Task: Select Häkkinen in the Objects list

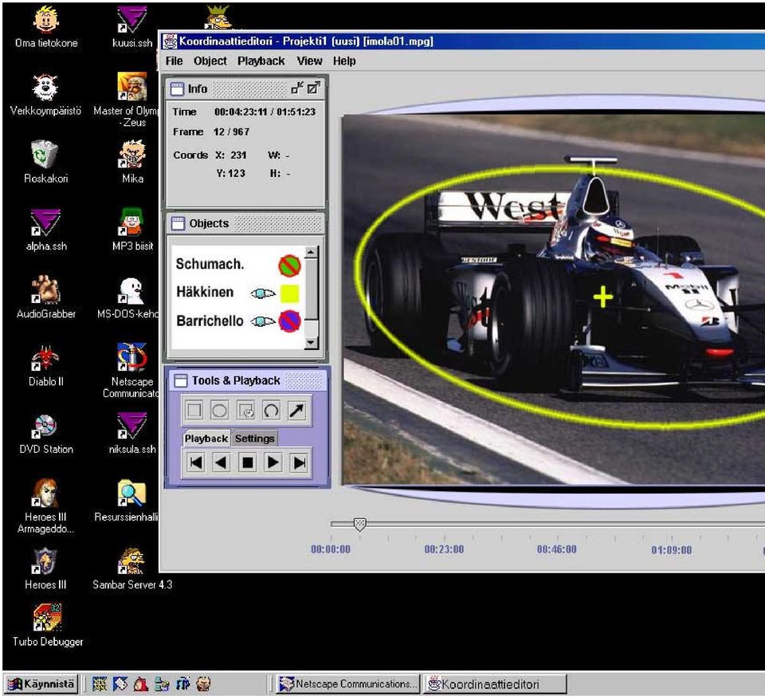Action: (x=205, y=292)
